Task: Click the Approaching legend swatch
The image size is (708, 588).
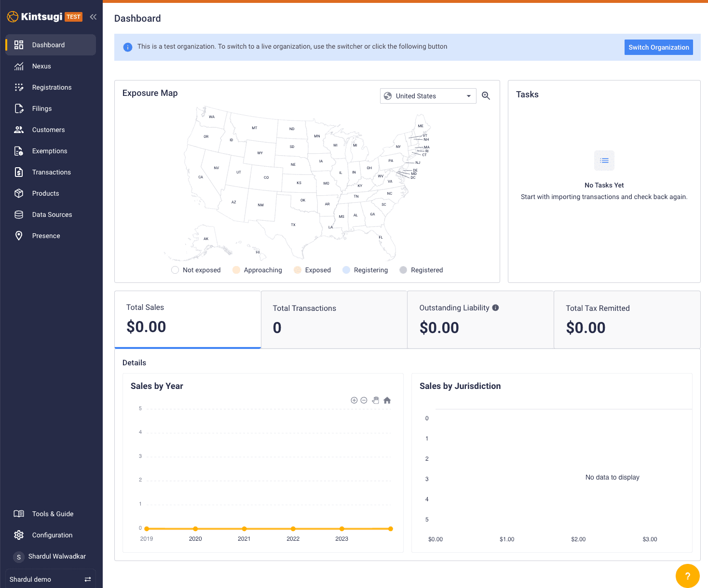Action: tap(236, 270)
